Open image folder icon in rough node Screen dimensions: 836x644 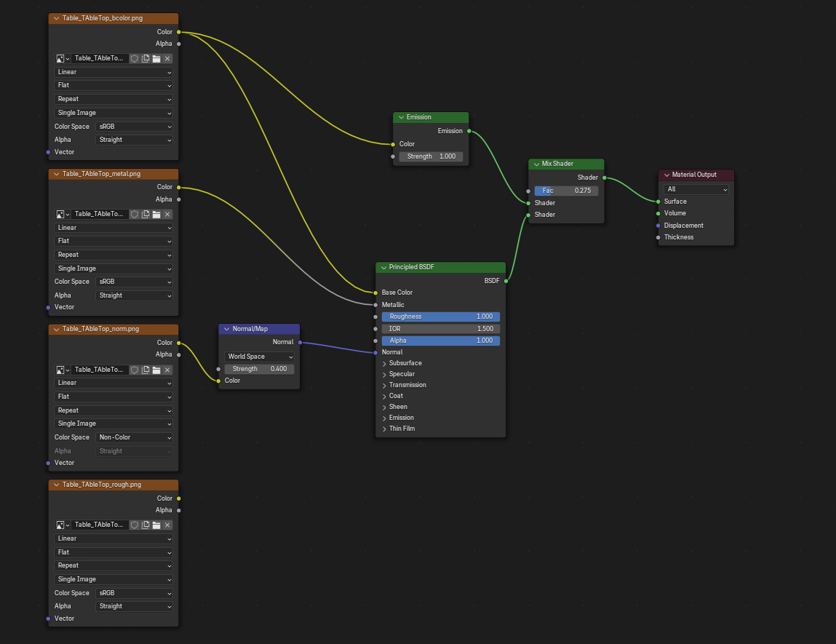tap(156, 525)
